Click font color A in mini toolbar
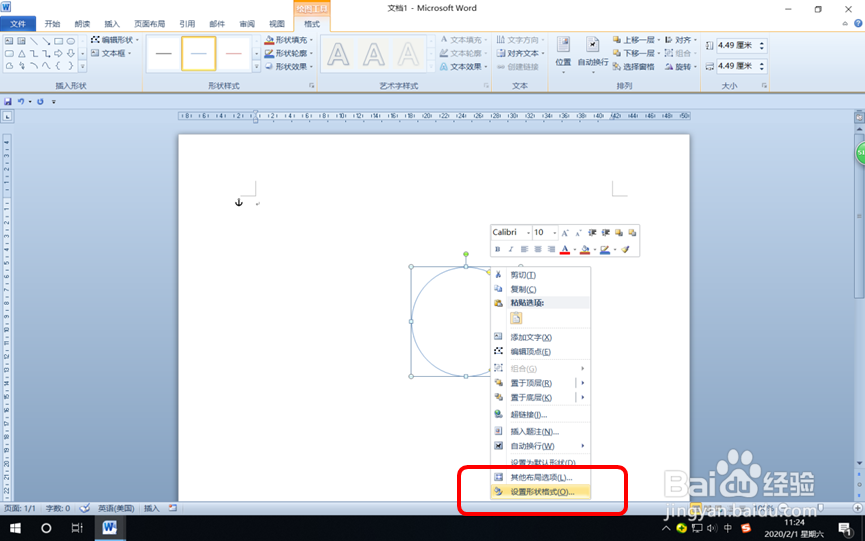 click(564, 249)
